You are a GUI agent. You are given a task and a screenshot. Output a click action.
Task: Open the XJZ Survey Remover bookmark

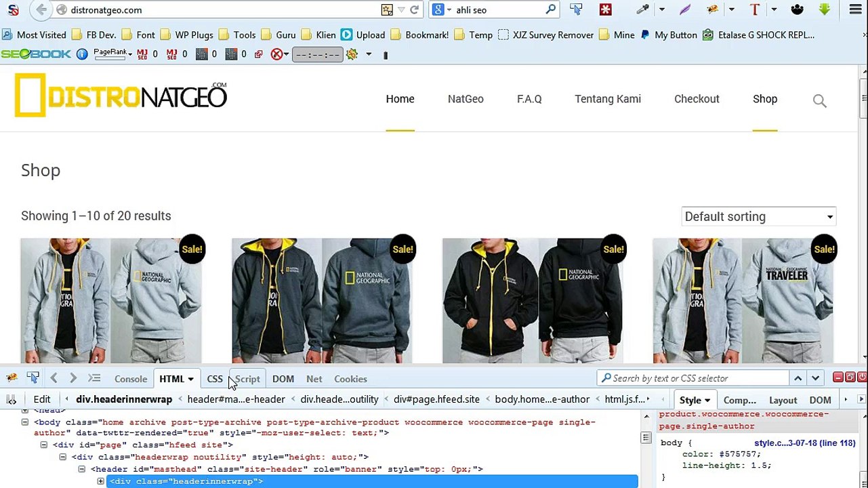tap(545, 35)
